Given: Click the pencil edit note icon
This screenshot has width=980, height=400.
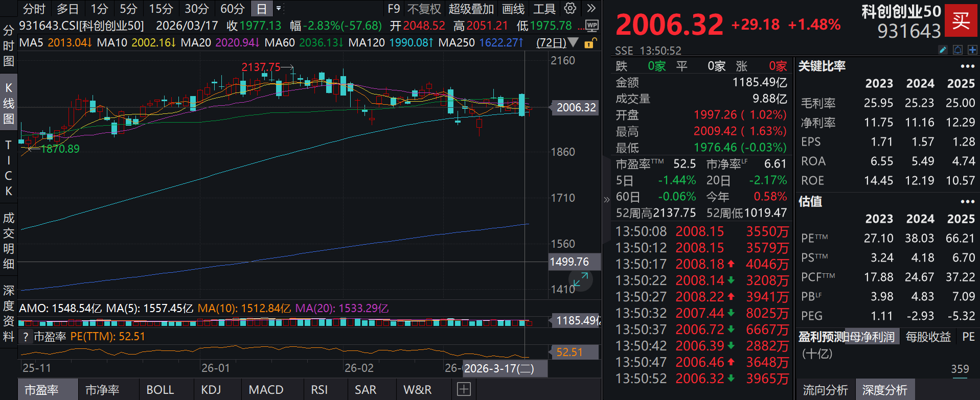Looking at the screenshot, I should pyautogui.click(x=943, y=50).
